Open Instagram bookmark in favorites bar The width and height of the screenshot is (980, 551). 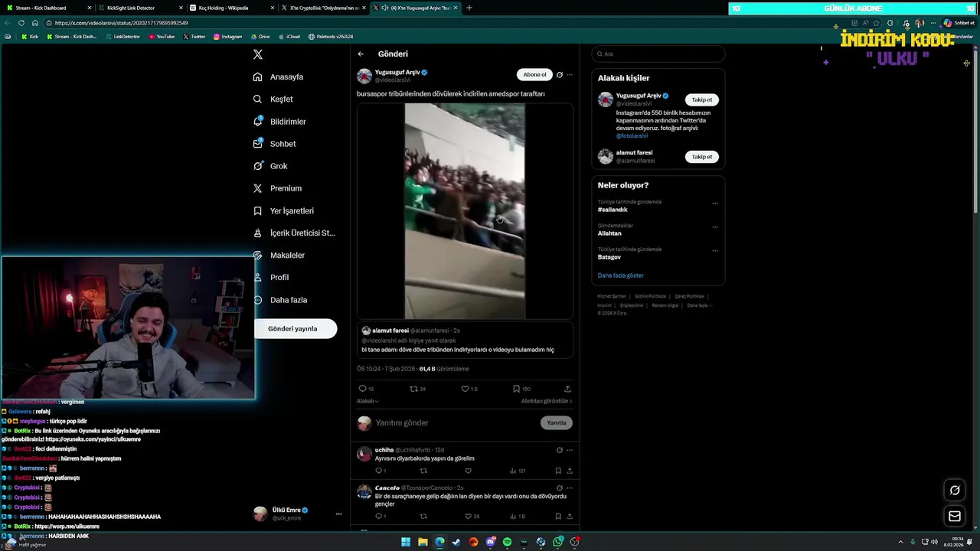(x=227, y=37)
